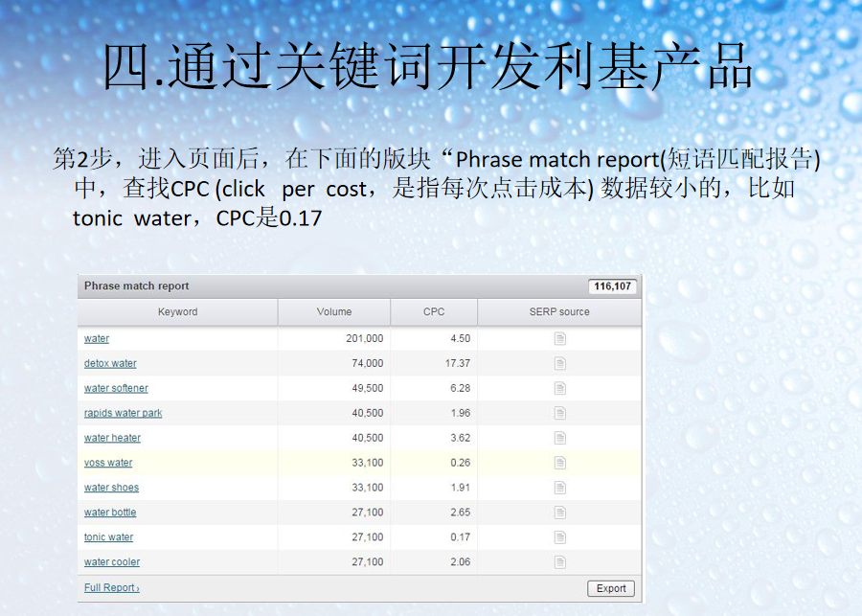Viewport: 862px width, 616px height.
Task: Sort by the CPC column header
Action: coord(434,312)
